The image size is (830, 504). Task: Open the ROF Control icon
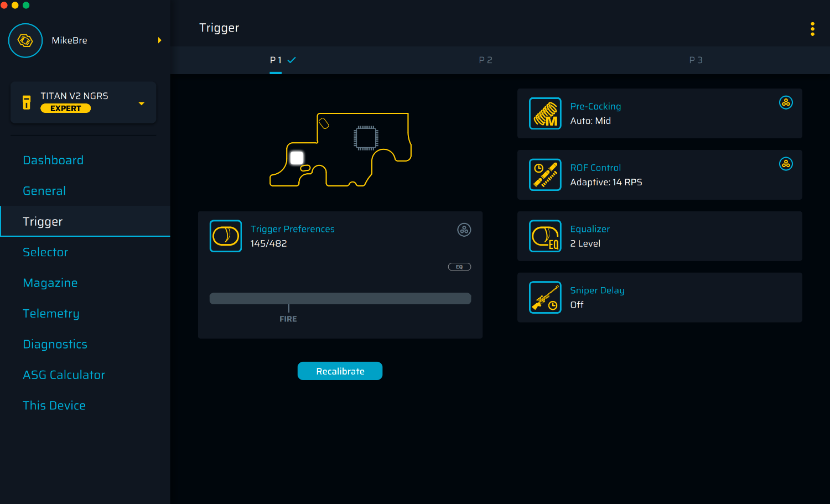point(545,175)
